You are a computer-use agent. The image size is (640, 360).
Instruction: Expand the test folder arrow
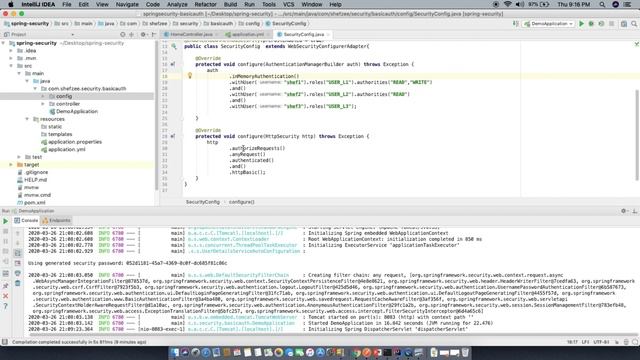pos(19,157)
